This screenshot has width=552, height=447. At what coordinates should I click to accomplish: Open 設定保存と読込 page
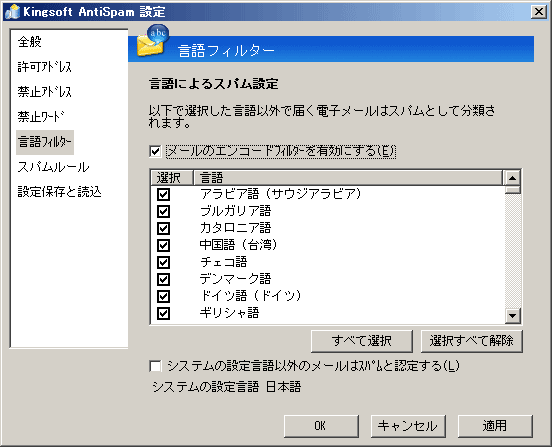[59, 192]
